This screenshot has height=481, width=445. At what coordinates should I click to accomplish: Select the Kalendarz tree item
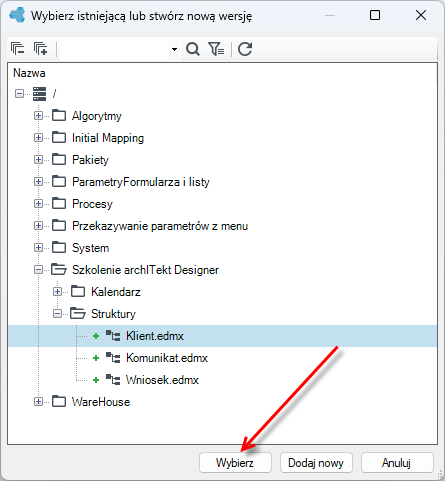click(x=116, y=292)
